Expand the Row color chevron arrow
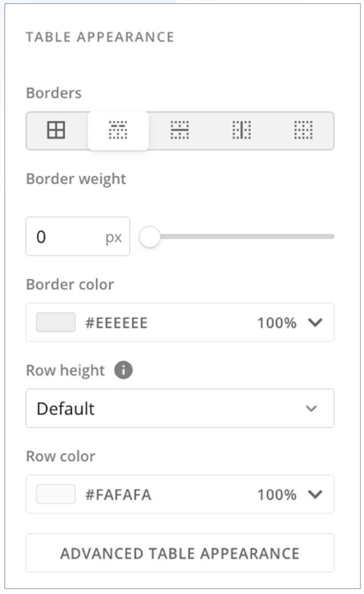This screenshot has height=594, width=364. (x=315, y=495)
